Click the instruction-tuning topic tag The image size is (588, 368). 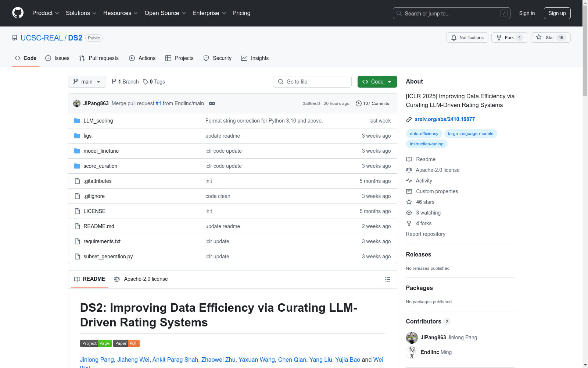(x=427, y=144)
